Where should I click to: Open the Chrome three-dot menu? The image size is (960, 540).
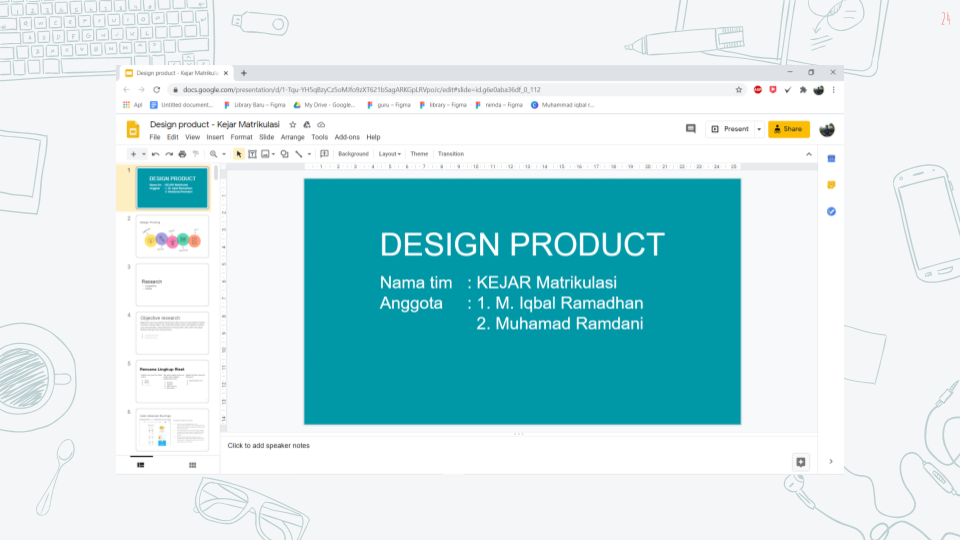833,89
